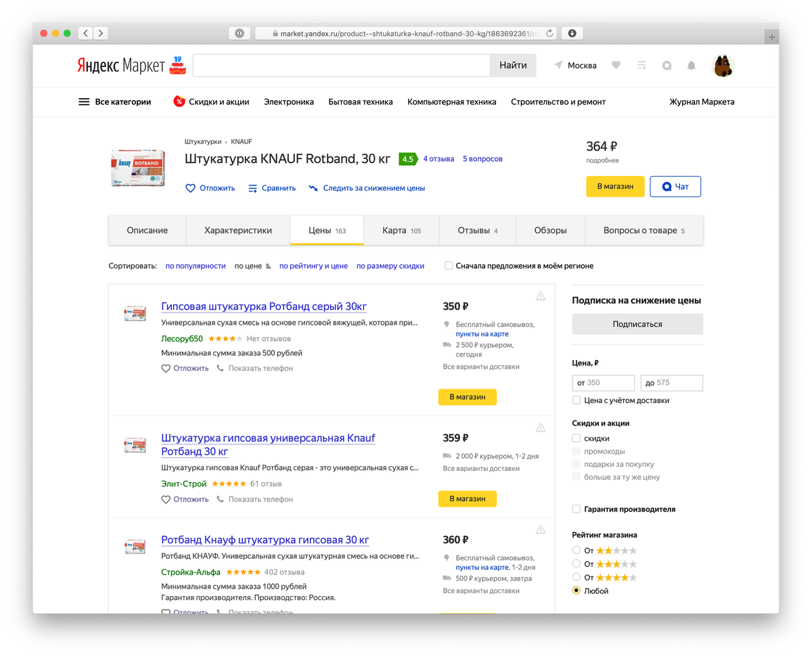Screen dimensions: 812x657
Task: Click price tracking trend icon
Action: 313,188
